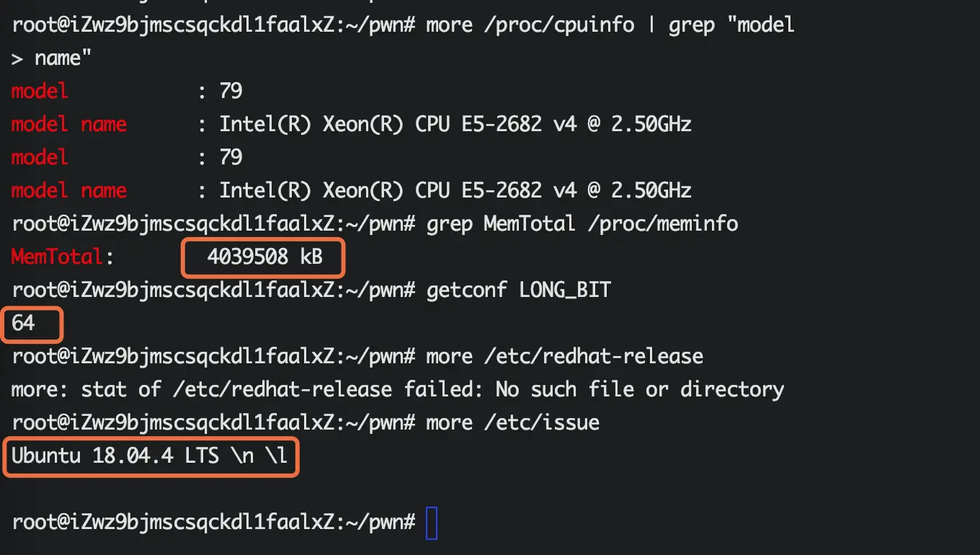Click the last root@ prompt at bottom
980x555 pixels.
(213, 523)
